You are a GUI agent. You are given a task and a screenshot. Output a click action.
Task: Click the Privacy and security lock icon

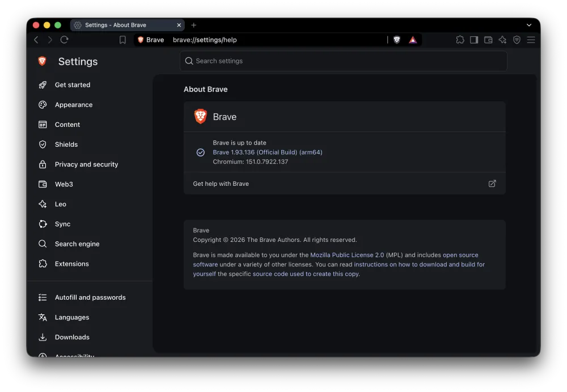pos(43,164)
